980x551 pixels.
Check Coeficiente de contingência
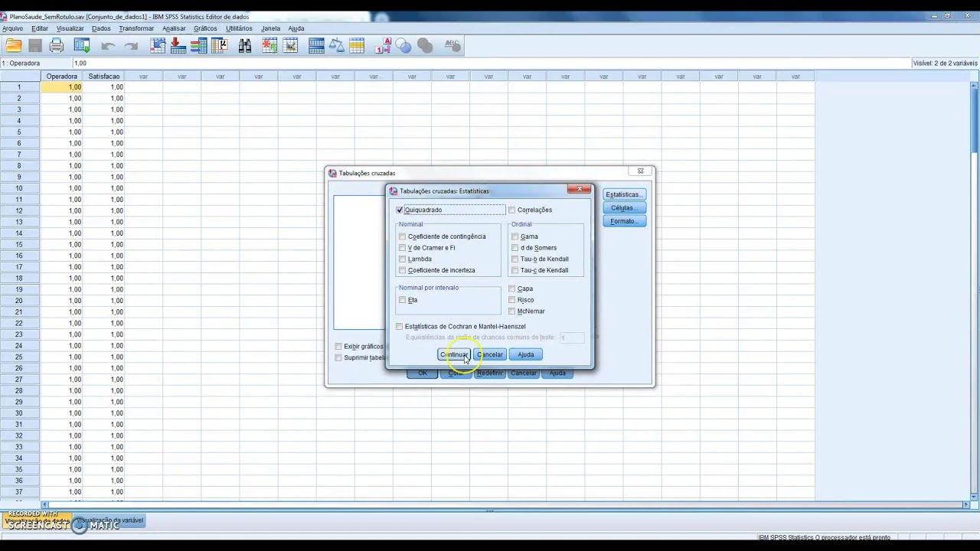[403, 236]
